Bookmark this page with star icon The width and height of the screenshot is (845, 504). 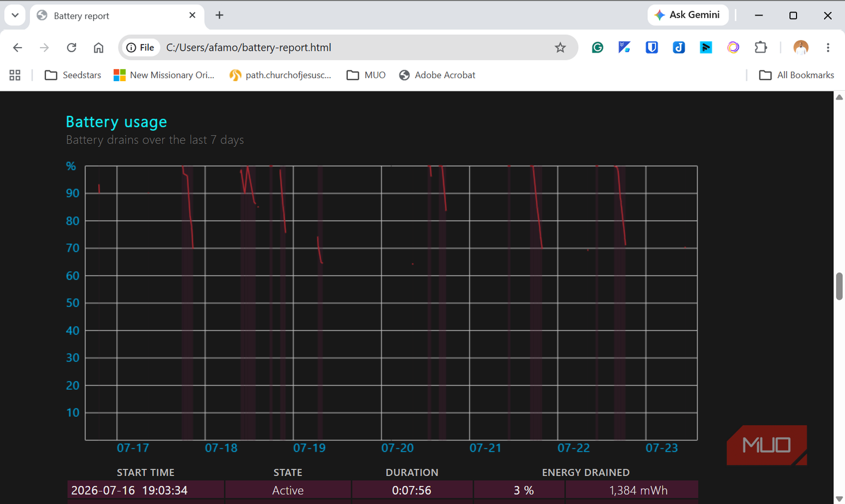[x=560, y=48]
